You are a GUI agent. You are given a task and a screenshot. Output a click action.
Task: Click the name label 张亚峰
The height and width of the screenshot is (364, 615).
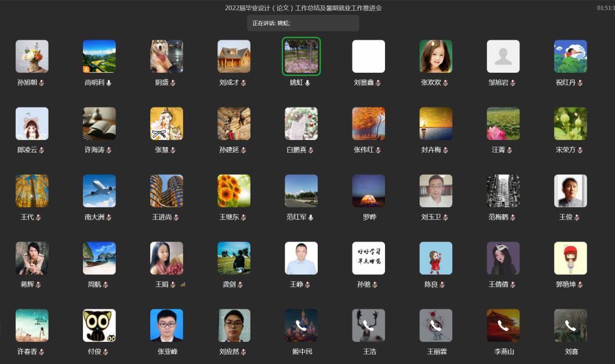point(168,351)
